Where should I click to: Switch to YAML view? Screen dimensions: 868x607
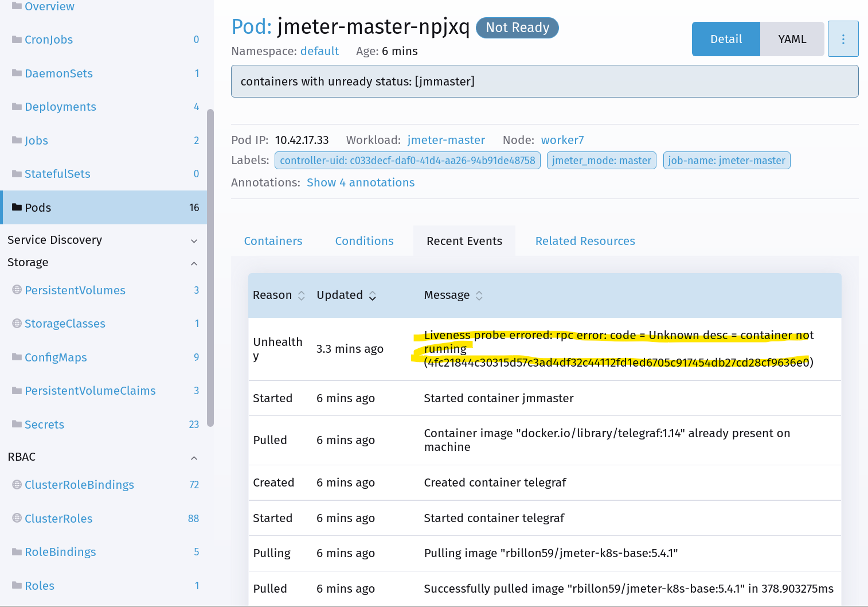coord(792,38)
